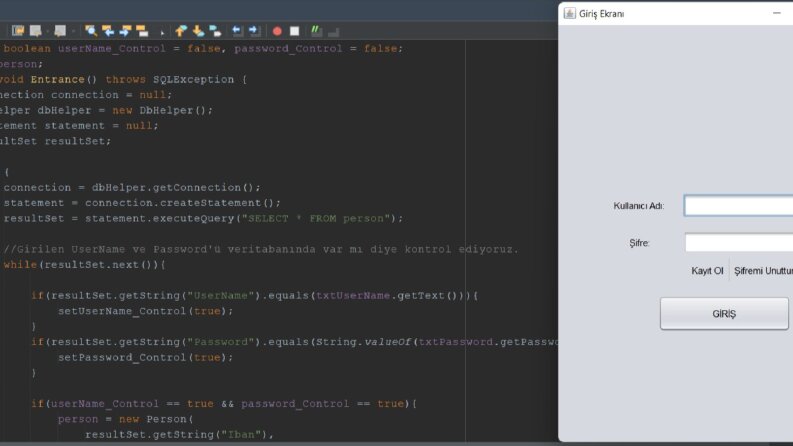Click the Kullanıcı Adı label

(639, 206)
